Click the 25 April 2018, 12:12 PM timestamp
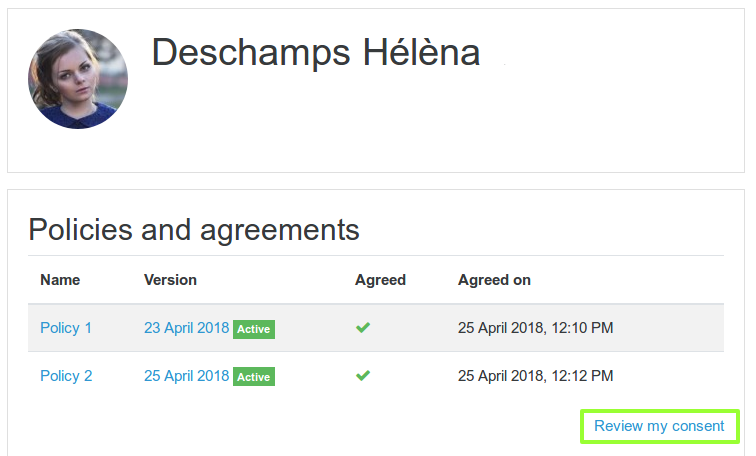Image resolution: width=756 pixels, height=456 pixels. pyautogui.click(x=536, y=376)
